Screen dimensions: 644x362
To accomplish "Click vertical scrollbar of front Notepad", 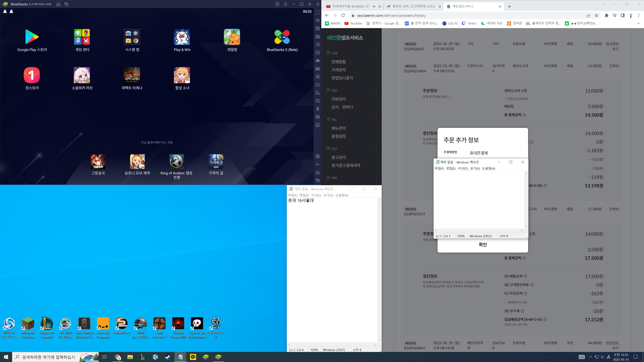I will coord(526,200).
